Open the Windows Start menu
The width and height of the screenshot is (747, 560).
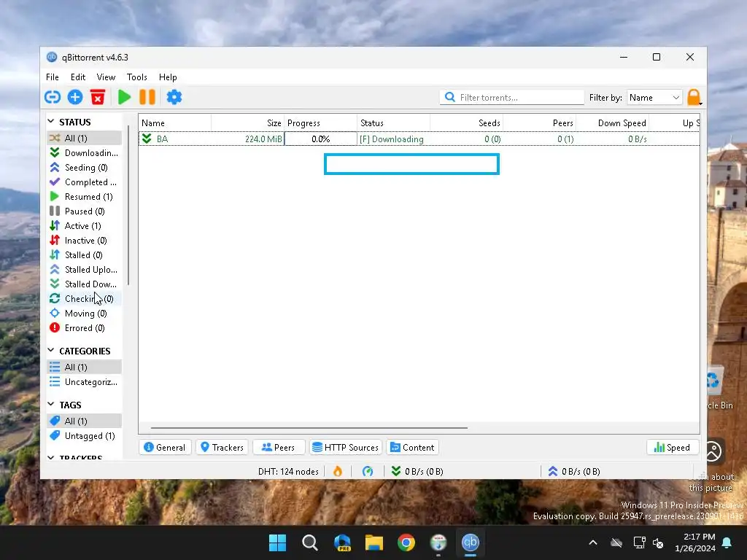click(x=278, y=542)
